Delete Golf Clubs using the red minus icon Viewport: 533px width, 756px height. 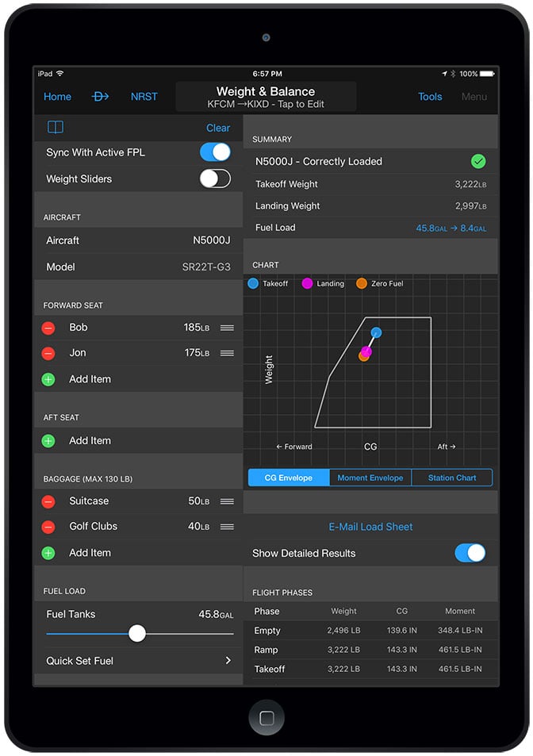[x=48, y=527]
